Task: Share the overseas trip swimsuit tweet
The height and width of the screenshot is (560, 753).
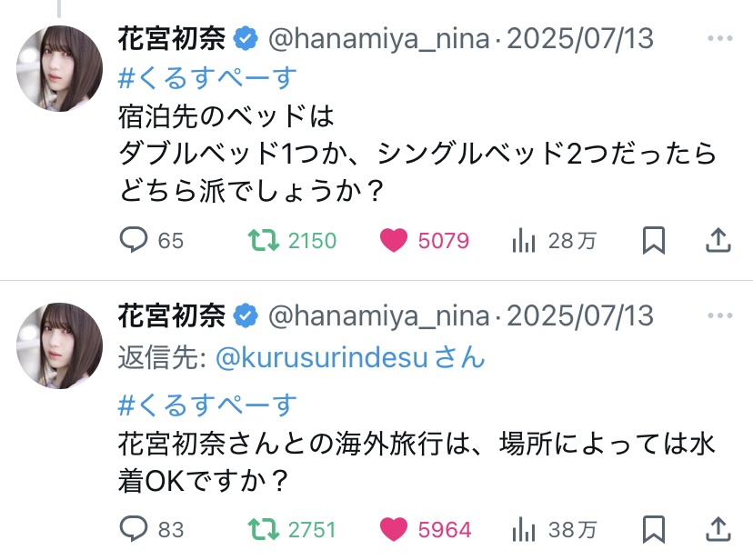Action: tap(718, 528)
